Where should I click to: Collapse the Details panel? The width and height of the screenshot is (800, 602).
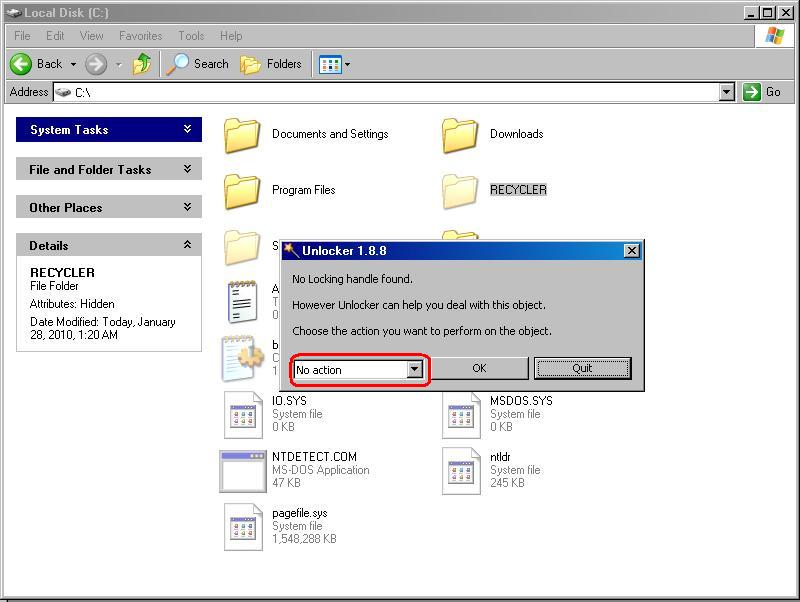click(109, 245)
